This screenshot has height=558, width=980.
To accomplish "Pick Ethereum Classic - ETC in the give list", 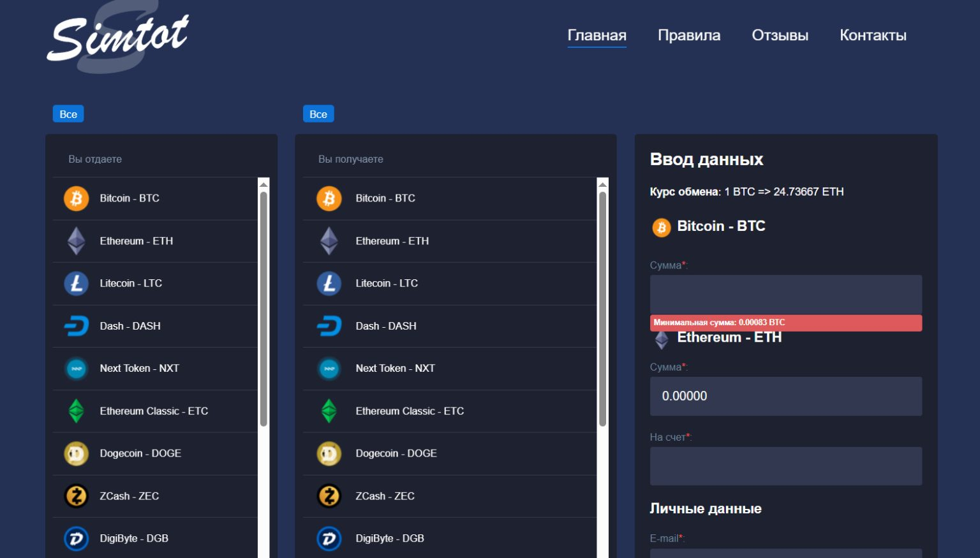I will (155, 411).
